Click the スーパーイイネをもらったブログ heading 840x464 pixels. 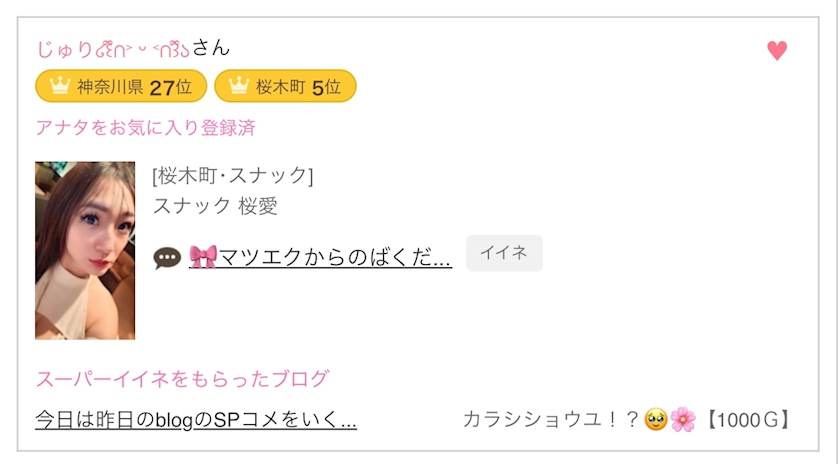point(182,379)
